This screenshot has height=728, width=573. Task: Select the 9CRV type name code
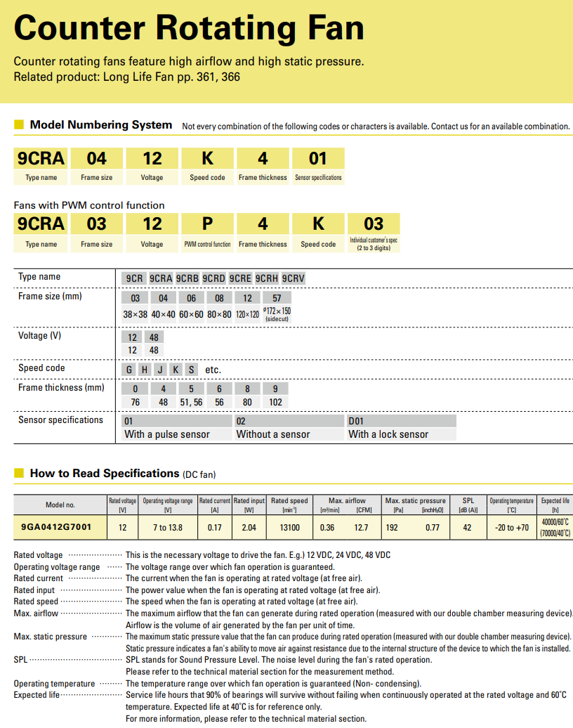(294, 278)
